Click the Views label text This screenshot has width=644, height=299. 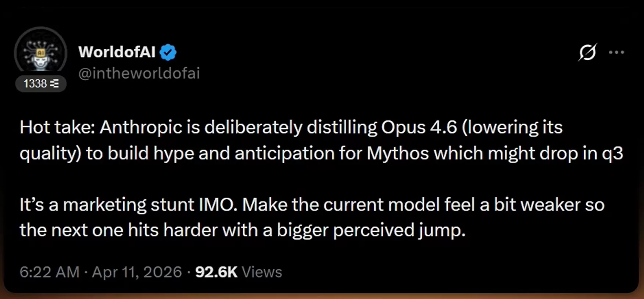(x=261, y=272)
